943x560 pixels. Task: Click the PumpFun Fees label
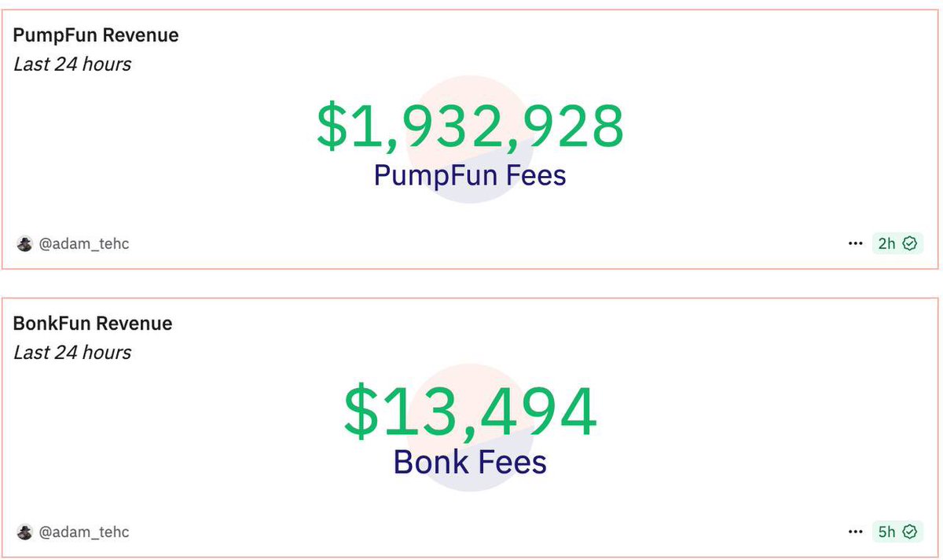[470, 174]
